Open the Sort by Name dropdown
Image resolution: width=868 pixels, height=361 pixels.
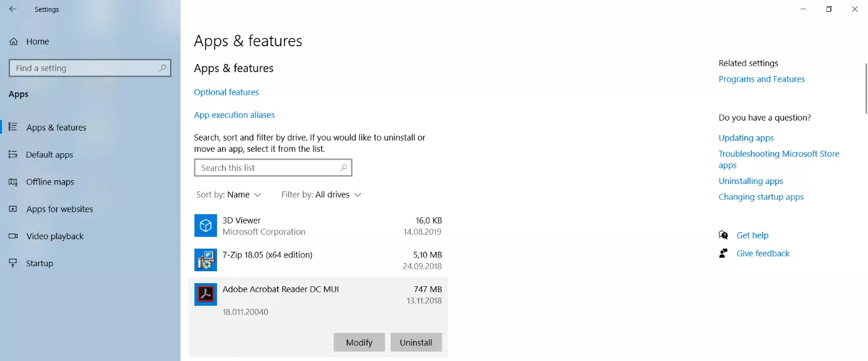[229, 195]
